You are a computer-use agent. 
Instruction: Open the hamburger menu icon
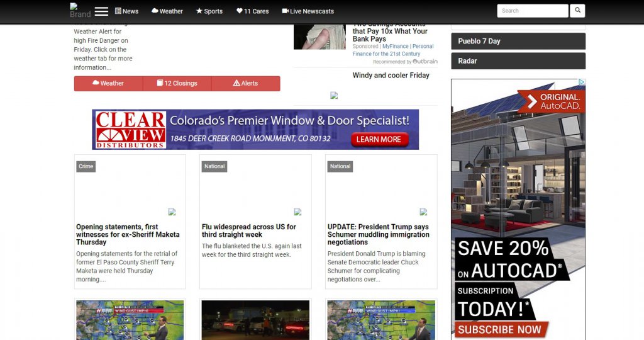(x=101, y=11)
